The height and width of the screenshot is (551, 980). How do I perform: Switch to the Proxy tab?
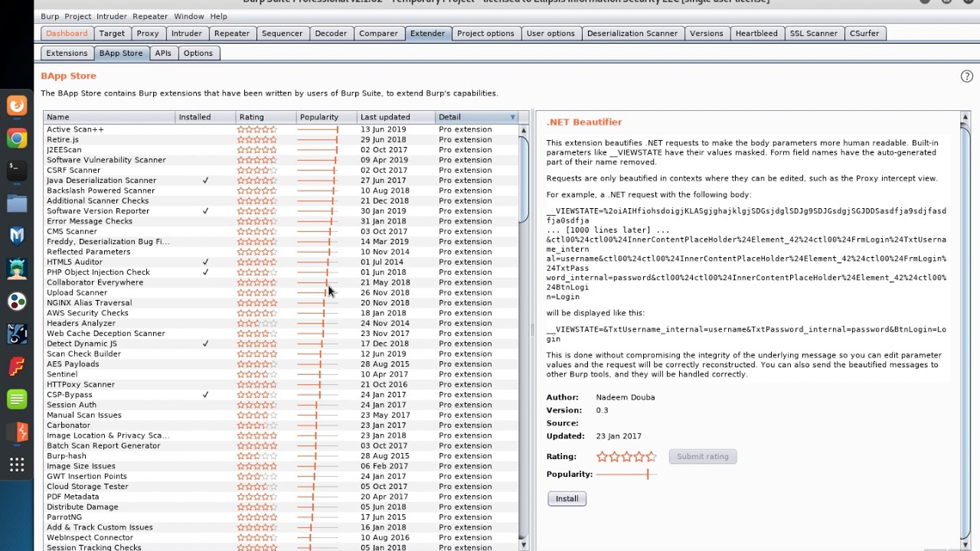click(148, 34)
